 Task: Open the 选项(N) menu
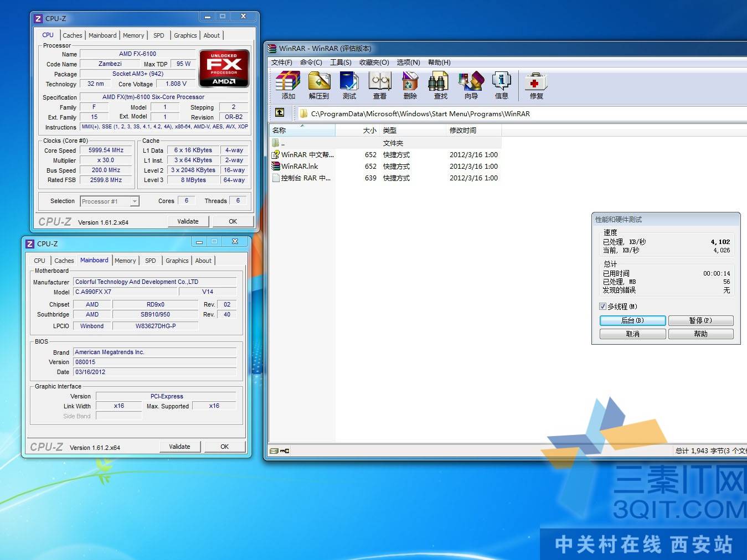point(408,63)
